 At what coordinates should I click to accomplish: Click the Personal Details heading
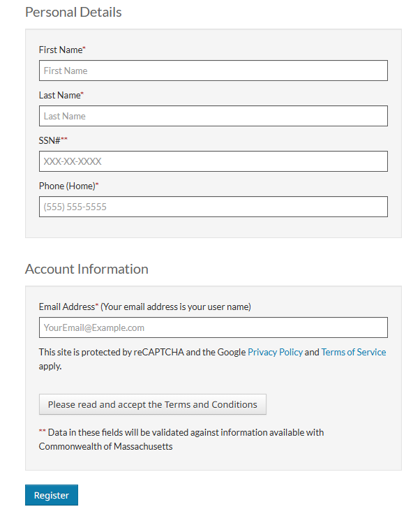tap(73, 13)
